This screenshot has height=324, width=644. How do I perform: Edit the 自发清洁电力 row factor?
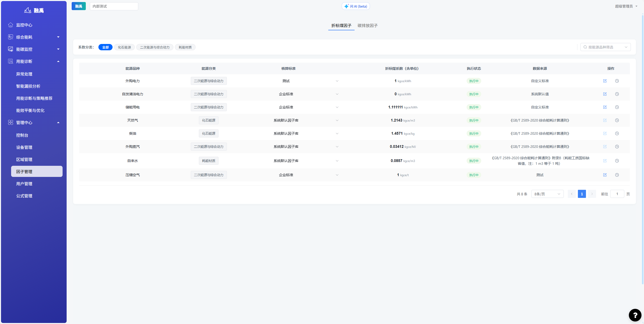[605, 94]
